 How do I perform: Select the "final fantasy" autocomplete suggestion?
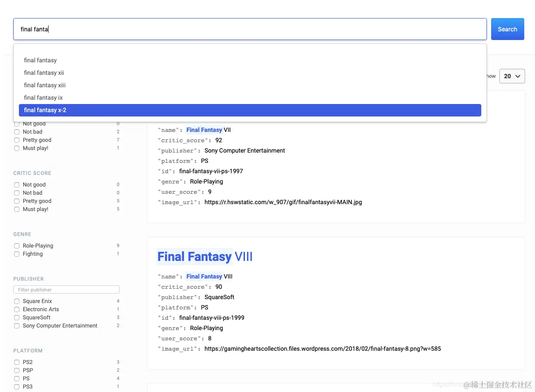pos(250,60)
